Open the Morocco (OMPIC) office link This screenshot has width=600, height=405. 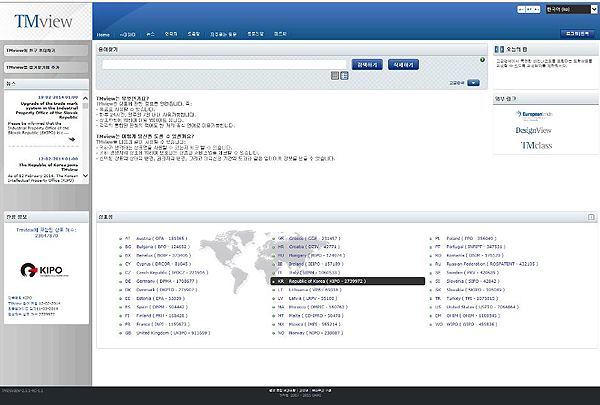[x=318, y=307]
